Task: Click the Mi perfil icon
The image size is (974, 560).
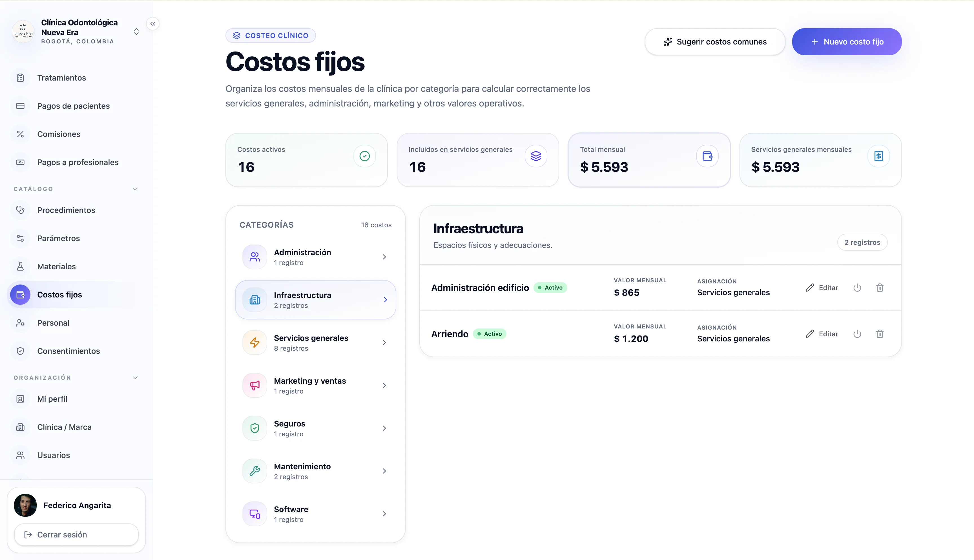Action: (x=20, y=399)
